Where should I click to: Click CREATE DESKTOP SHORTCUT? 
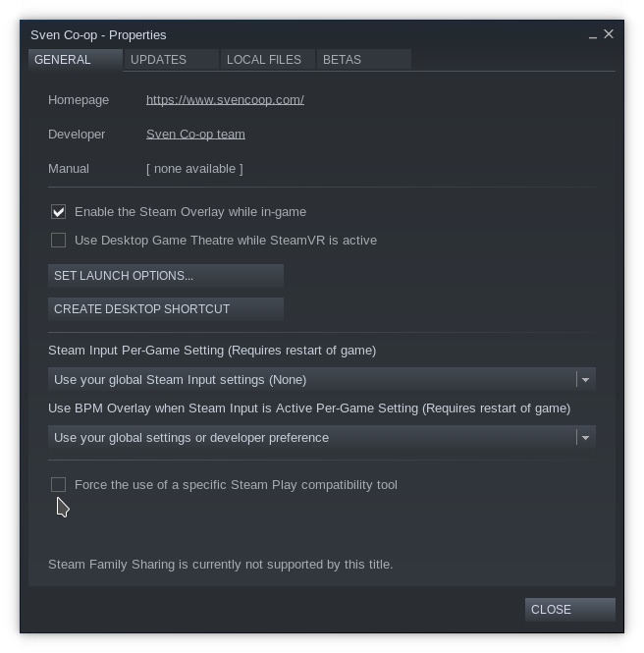click(x=165, y=309)
